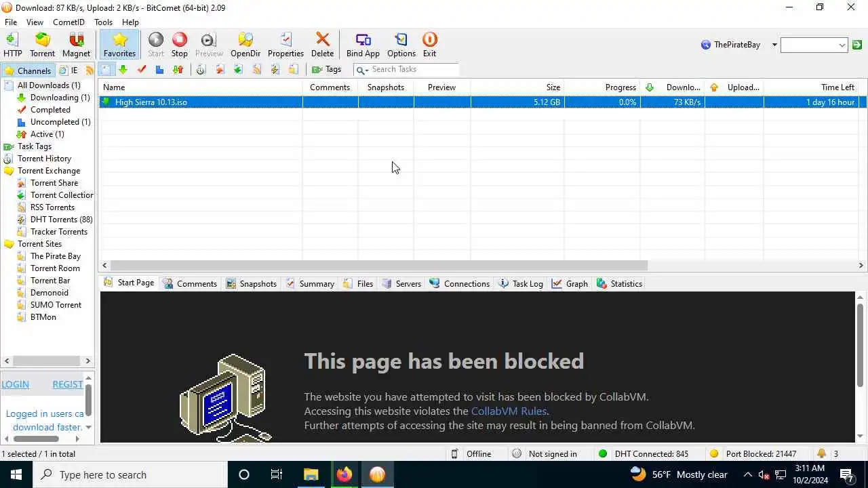Click the REGISTER link

point(68,384)
